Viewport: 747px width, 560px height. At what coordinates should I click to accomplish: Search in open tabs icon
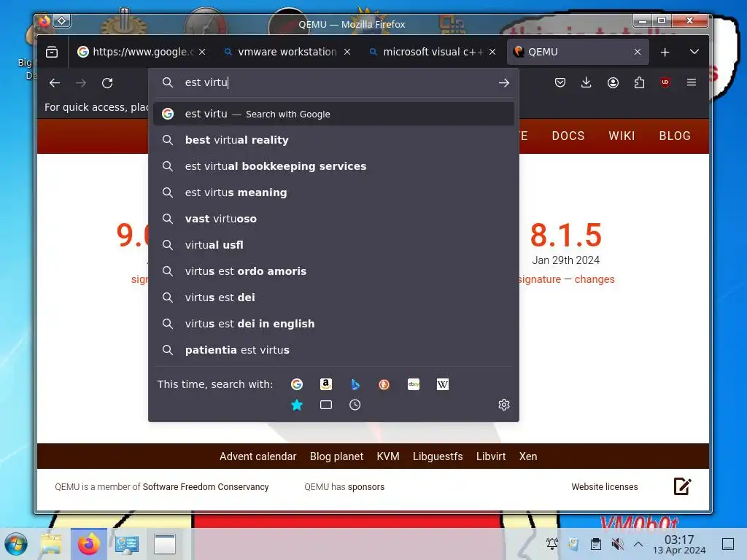coord(326,405)
